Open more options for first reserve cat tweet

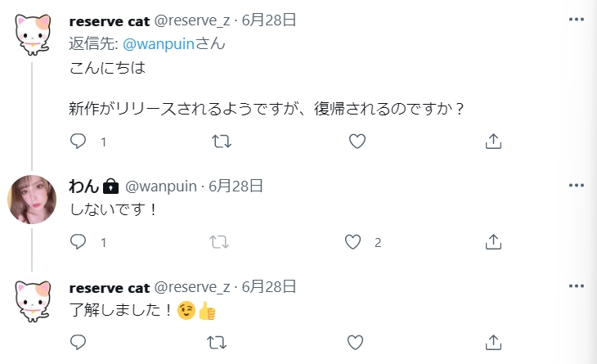577,19
